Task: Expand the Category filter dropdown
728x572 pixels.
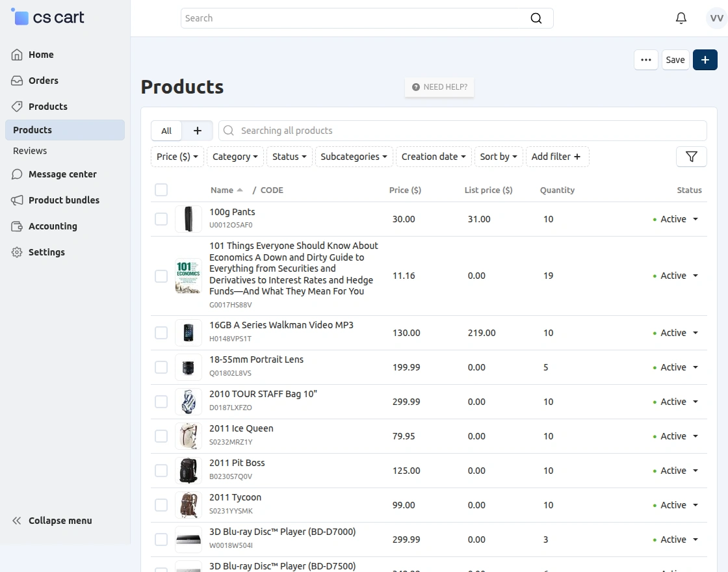Action: 235,157
